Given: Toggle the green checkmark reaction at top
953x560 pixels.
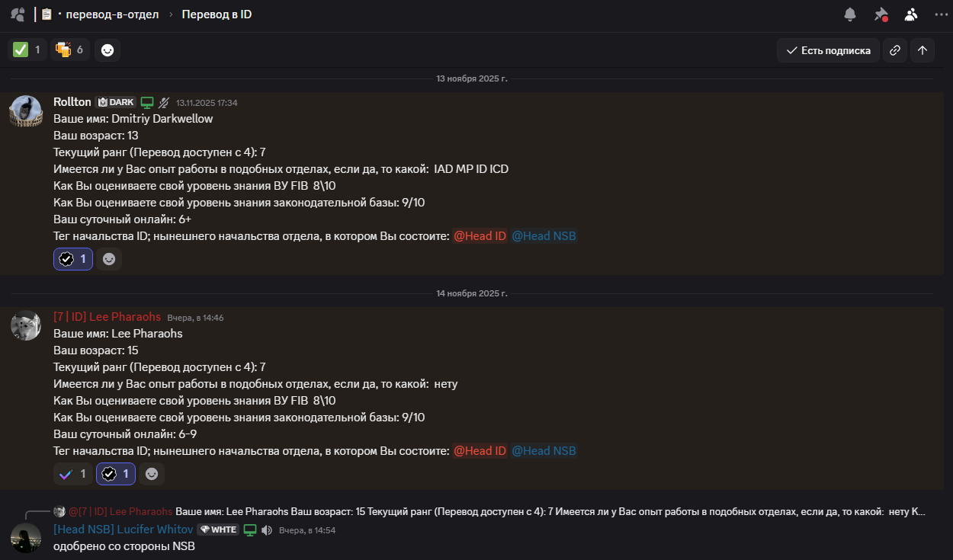Looking at the screenshot, I should pyautogui.click(x=27, y=50).
